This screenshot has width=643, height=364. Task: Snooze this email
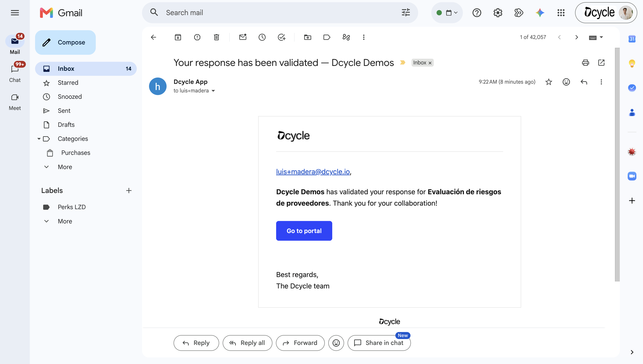point(262,37)
